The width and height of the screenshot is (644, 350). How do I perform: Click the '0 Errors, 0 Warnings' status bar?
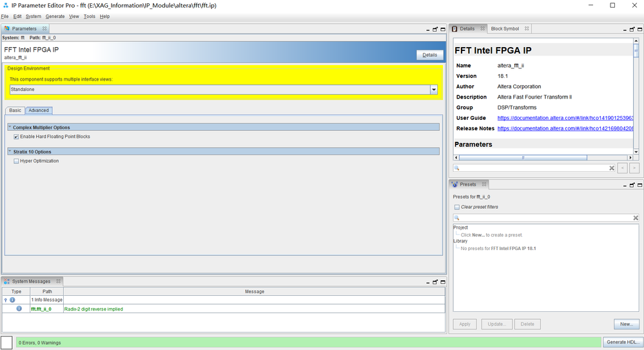[309, 342]
